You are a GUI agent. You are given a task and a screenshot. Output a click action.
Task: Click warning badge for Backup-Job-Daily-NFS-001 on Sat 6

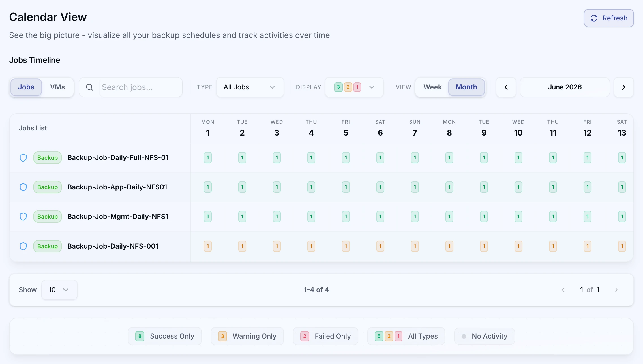[x=380, y=246]
